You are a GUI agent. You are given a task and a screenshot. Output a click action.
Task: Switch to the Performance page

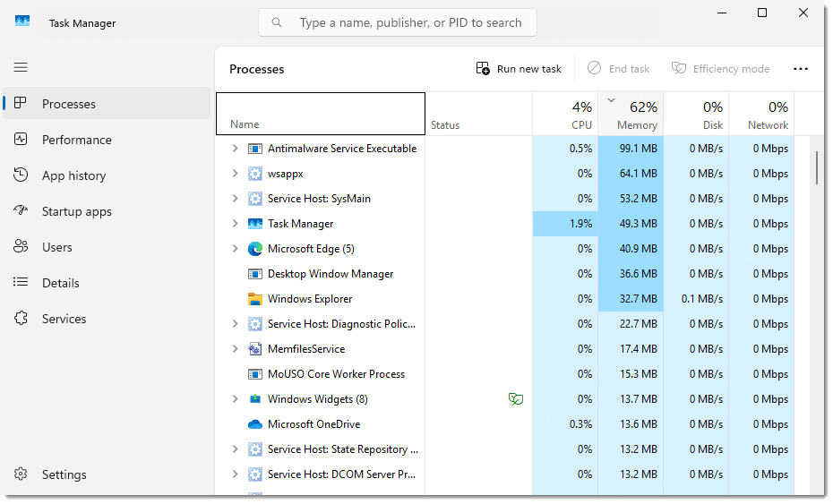pos(107,139)
